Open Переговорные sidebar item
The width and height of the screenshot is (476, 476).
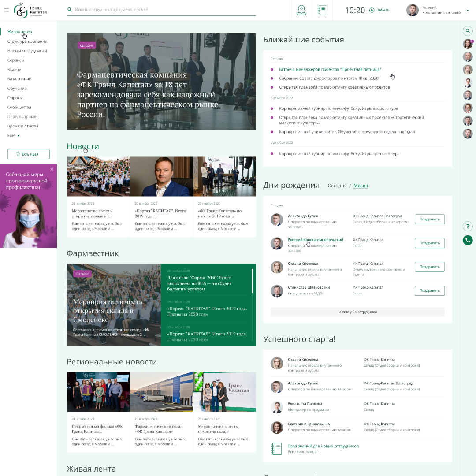pos(22,116)
